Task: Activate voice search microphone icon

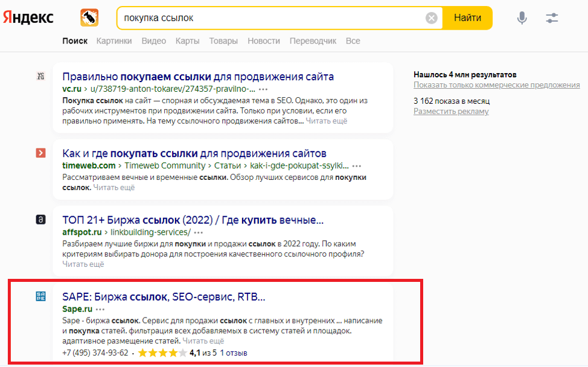Action: (x=522, y=18)
